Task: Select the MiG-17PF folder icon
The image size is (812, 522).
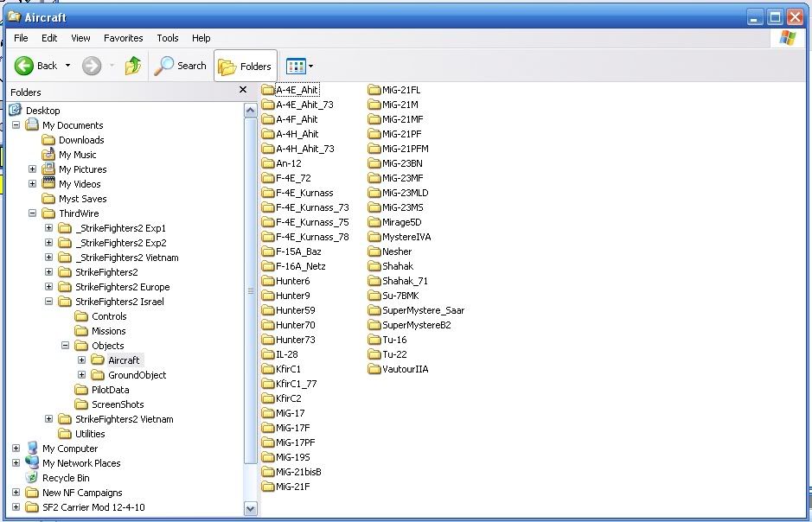Action: (x=268, y=442)
